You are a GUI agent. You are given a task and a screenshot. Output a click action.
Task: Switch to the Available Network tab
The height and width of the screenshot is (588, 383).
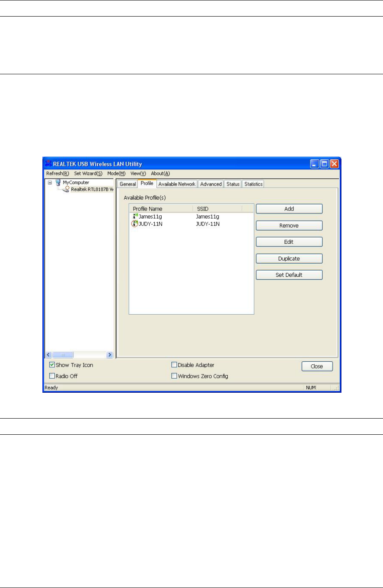(177, 184)
